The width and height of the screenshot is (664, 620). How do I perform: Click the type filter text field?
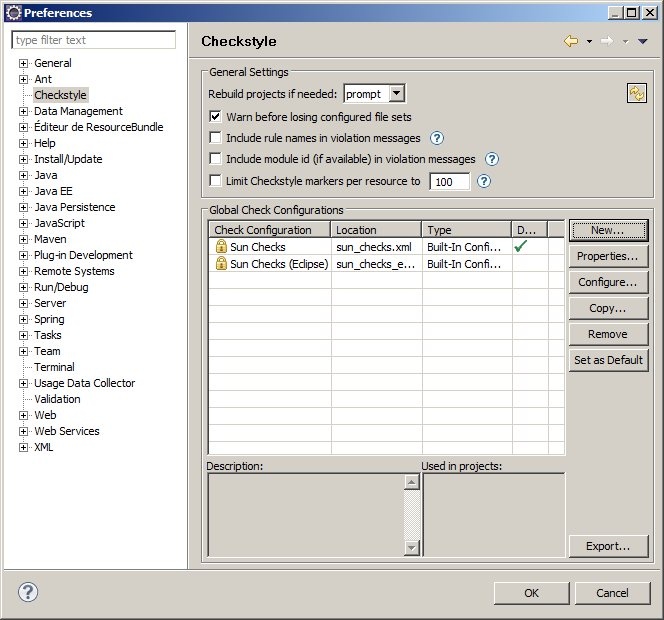pyautogui.click(x=93, y=40)
